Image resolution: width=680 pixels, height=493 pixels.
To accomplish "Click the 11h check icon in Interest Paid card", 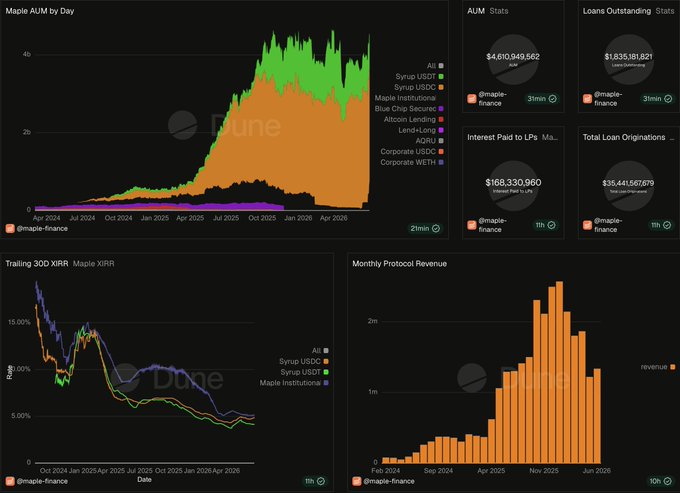I will [551, 225].
